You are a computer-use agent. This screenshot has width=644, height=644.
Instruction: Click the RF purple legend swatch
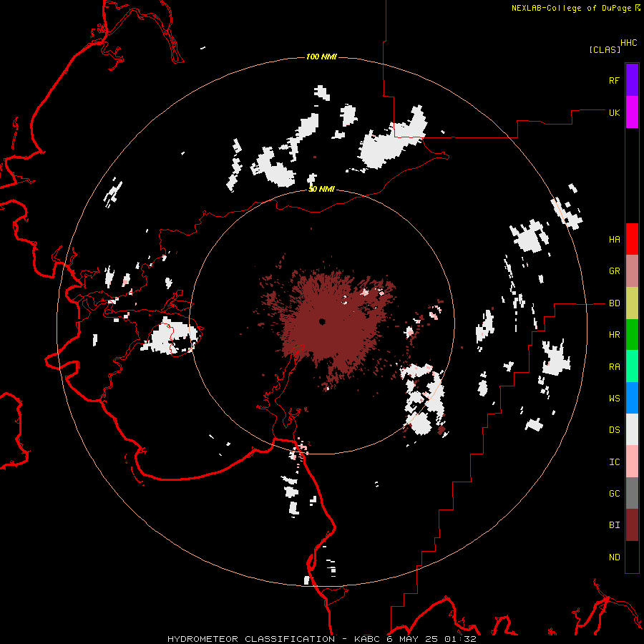click(x=632, y=80)
